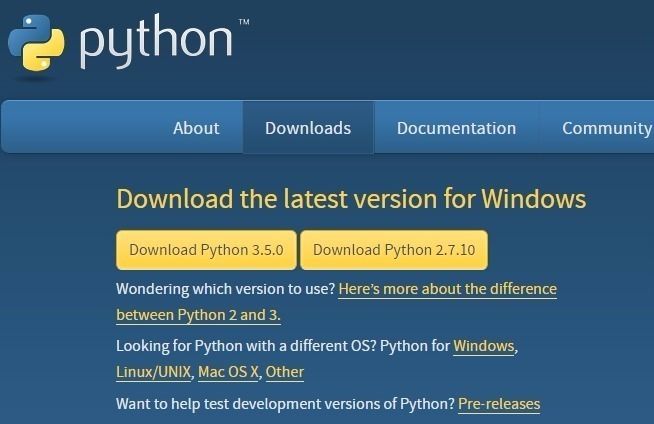Image resolution: width=654 pixels, height=424 pixels.
Task: Click the Python snake logo icon
Action: click(36, 43)
